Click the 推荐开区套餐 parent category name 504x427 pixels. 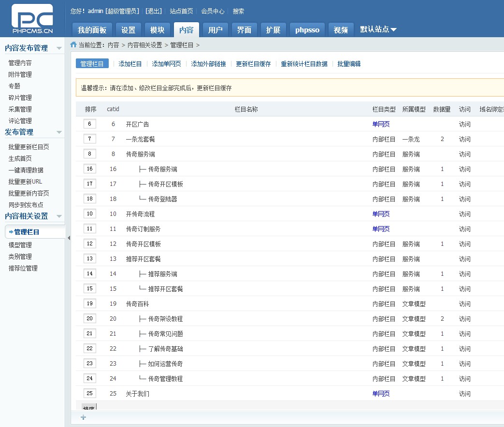(144, 259)
